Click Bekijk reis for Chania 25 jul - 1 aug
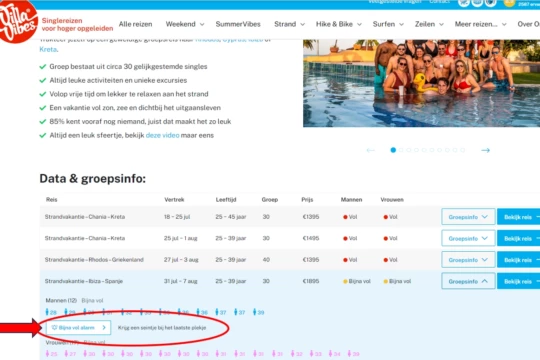 click(x=519, y=238)
